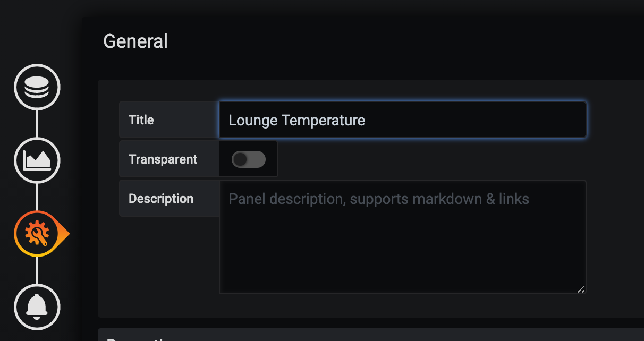Screen dimensions: 644x341
Task: Open the Queries tab database icon
Action: 37,87
